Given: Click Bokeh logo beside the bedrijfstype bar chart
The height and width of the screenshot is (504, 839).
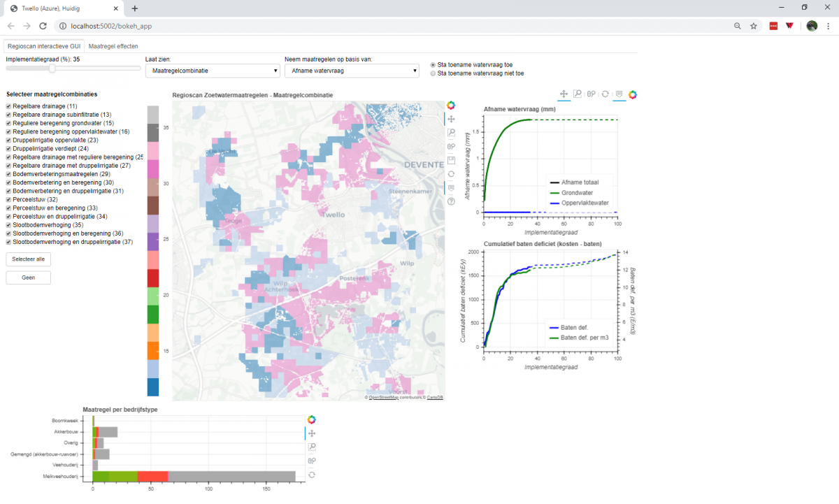Looking at the screenshot, I should tap(312, 419).
